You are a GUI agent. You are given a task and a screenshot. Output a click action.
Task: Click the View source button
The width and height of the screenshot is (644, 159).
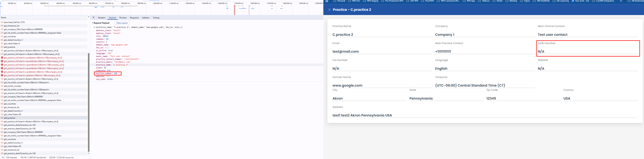(122, 23)
